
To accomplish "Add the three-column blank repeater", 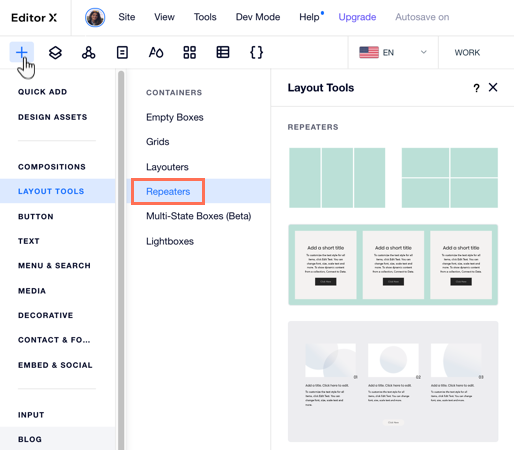I will 337,178.
